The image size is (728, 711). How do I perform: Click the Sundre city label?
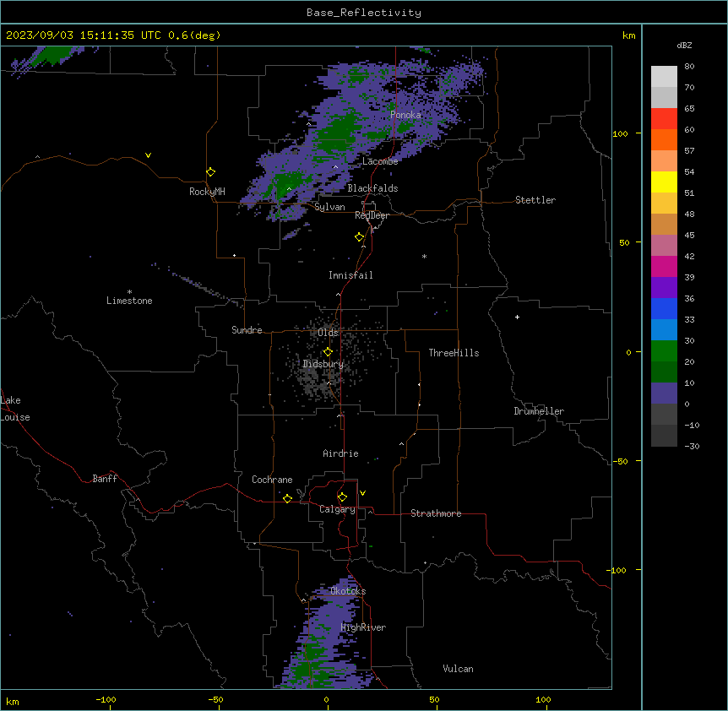pos(247,330)
